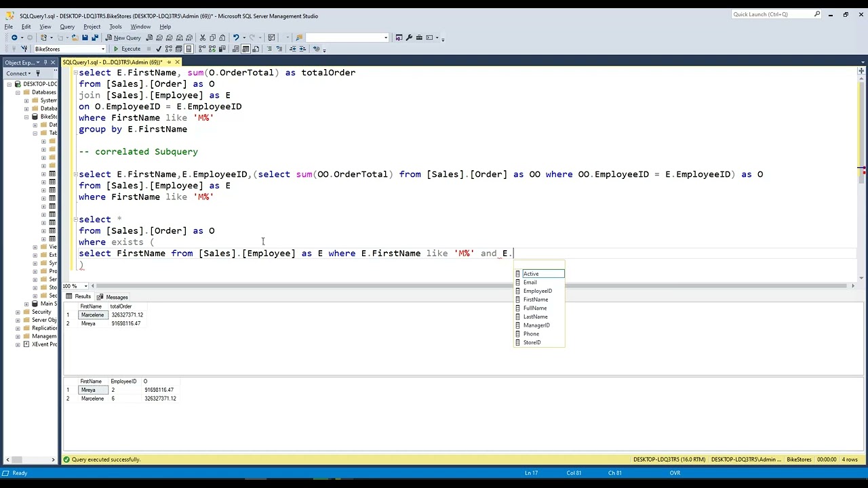Image resolution: width=868 pixels, height=488 pixels.
Task: Open the Connect dropdown in Object Explorer
Action: (x=18, y=73)
